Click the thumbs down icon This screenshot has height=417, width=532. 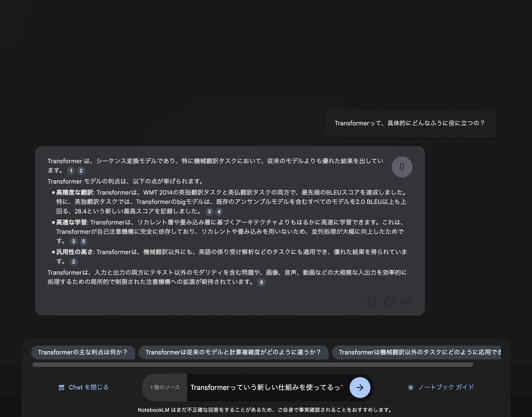pyautogui.click(x=406, y=301)
